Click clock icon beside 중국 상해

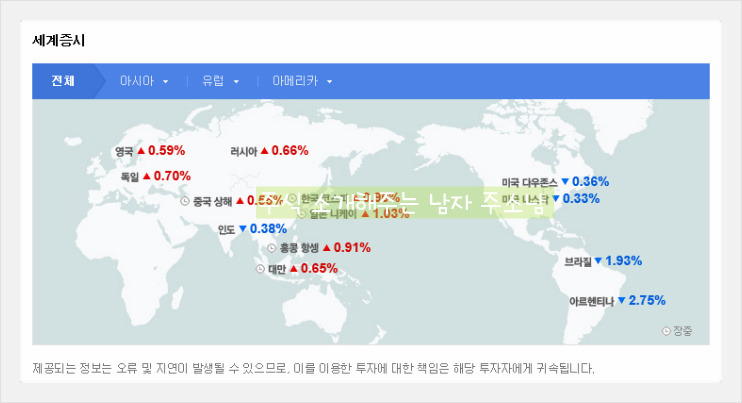[x=185, y=201]
